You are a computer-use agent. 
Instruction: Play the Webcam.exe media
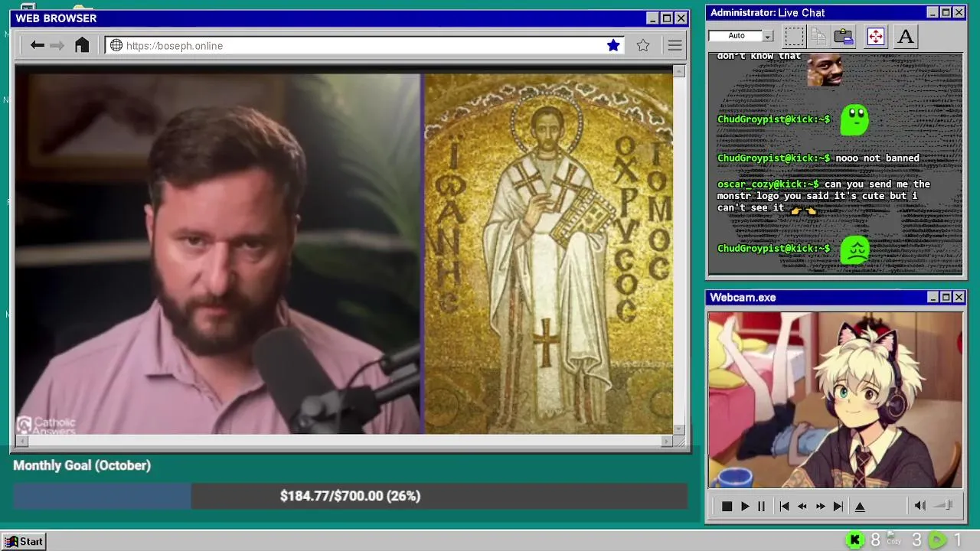point(745,507)
